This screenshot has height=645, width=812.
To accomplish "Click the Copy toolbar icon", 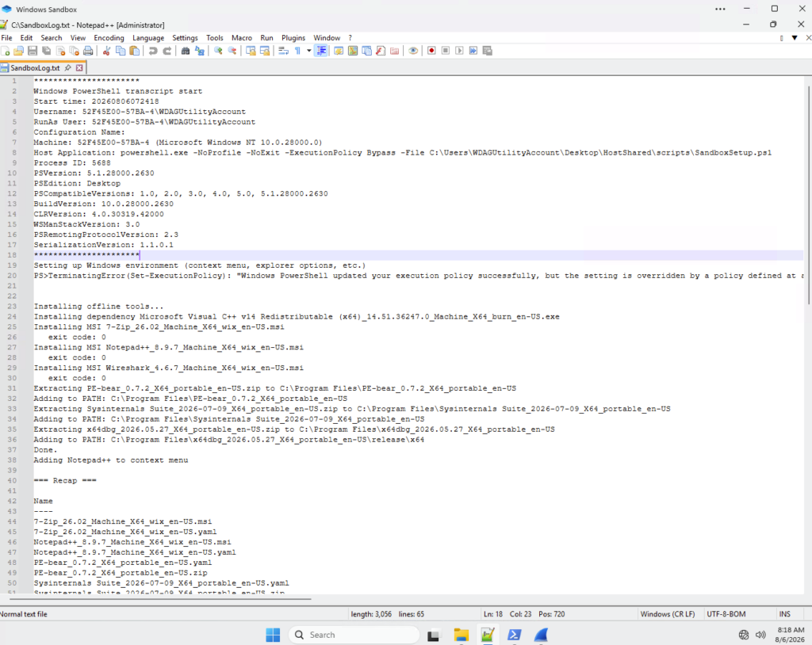I will point(121,51).
